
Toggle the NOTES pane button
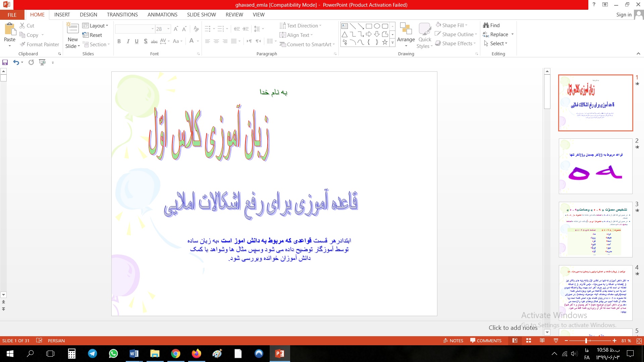click(453, 341)
